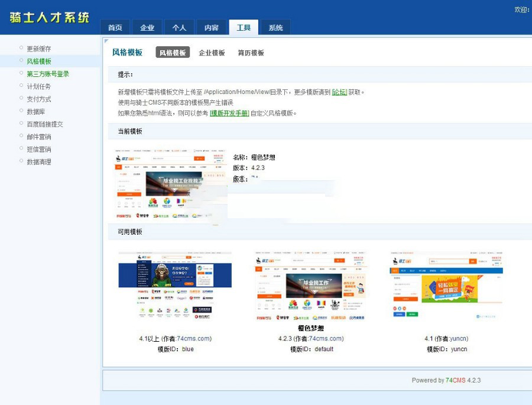Open the 模版开发手册 link
The height and width of the screenshot is (405, 532).
point(229,114)
